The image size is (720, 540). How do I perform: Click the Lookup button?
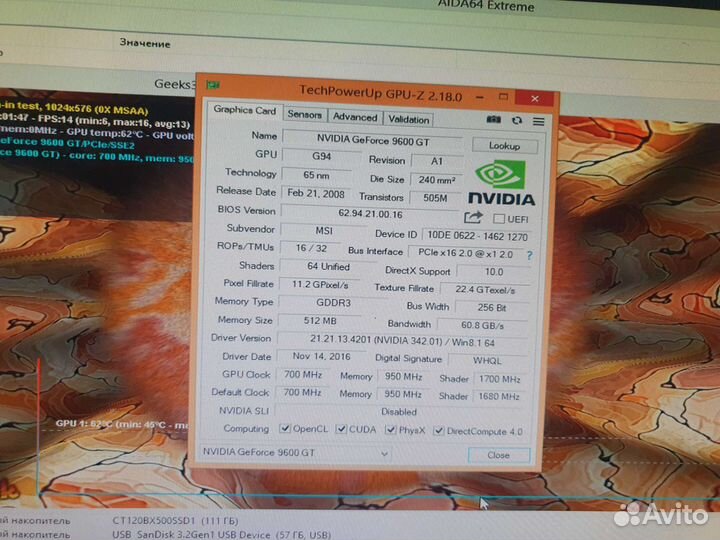pyautogui.click(x=504, y=146)
